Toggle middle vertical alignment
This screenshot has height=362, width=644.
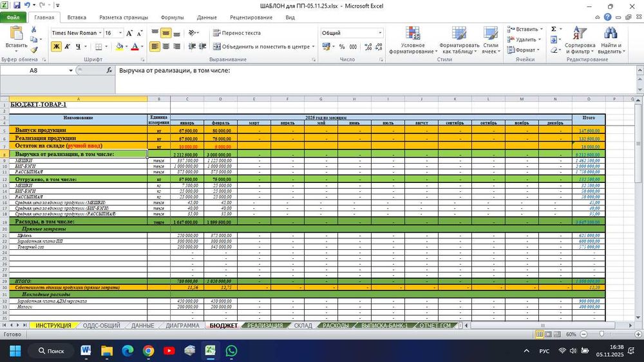[x=166, y=33]
